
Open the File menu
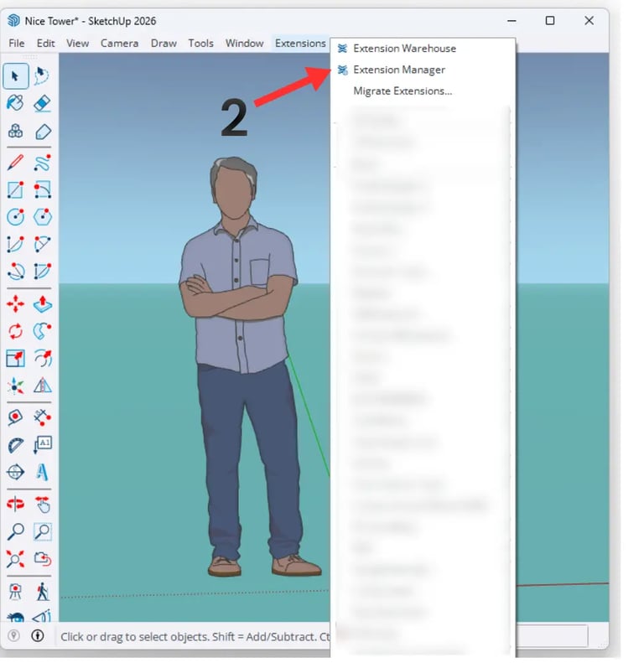[x=17, y=43]
